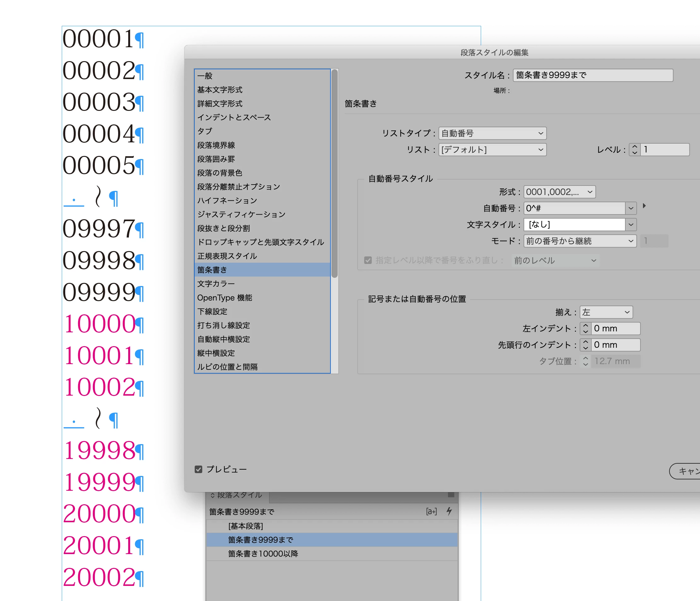Toggle 指定レベル以降で番号をふり直し checkbox

[368, 260]
